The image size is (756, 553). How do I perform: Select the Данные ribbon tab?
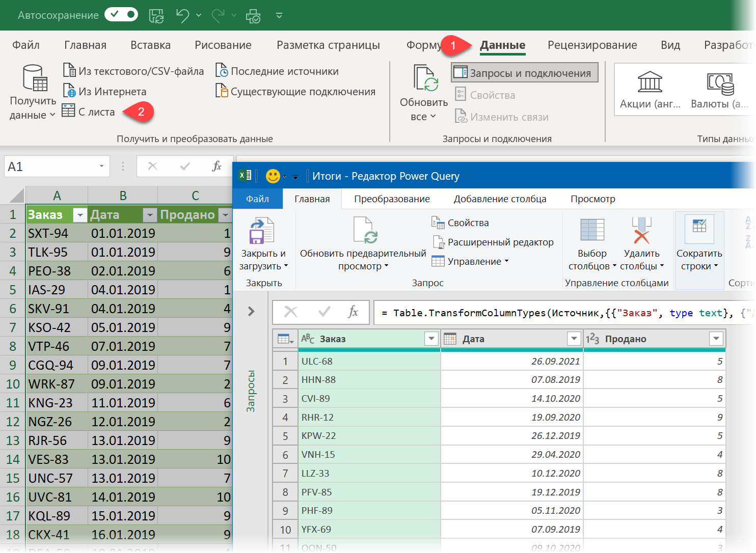502,45
